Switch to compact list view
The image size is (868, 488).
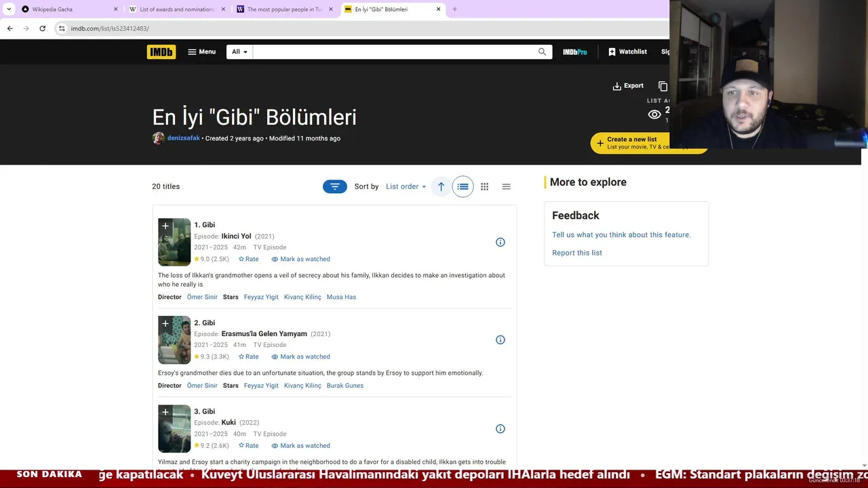(x=506, y=186)
